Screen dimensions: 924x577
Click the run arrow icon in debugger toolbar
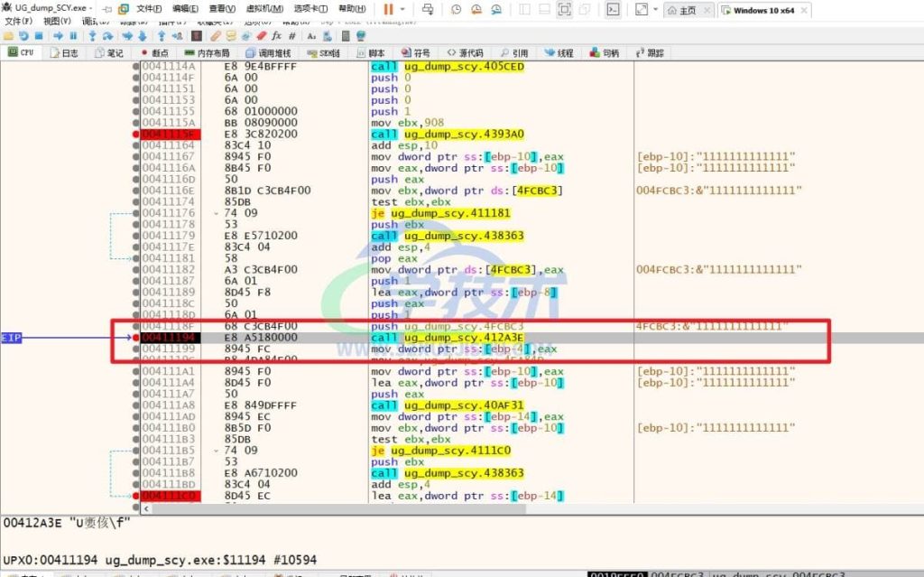coord(58,36)
